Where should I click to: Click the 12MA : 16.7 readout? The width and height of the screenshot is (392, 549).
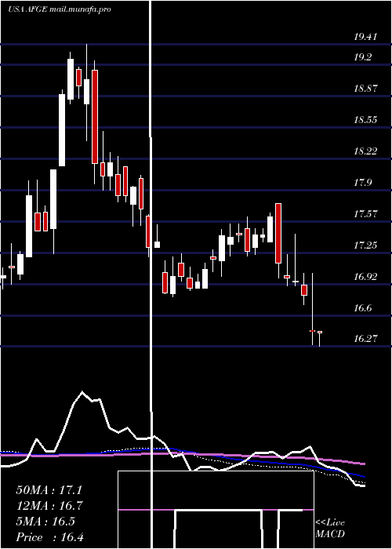[x=49, y=506]
